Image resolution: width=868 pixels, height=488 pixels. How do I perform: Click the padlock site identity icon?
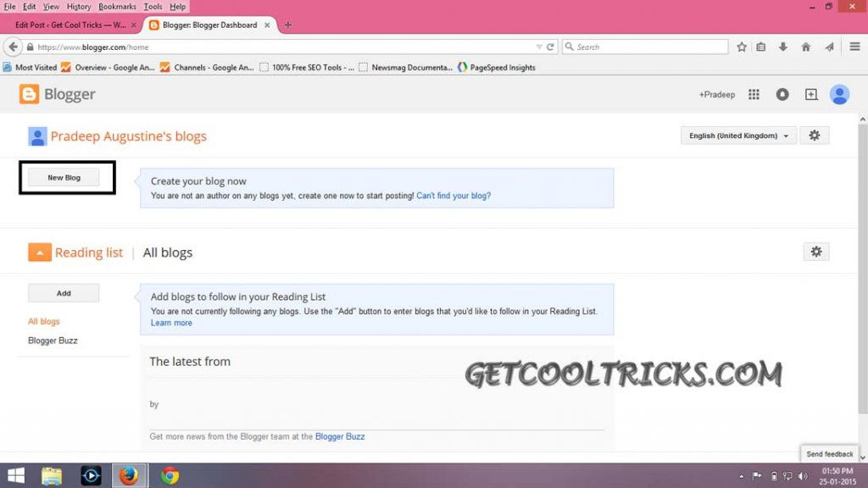[30, 47]
